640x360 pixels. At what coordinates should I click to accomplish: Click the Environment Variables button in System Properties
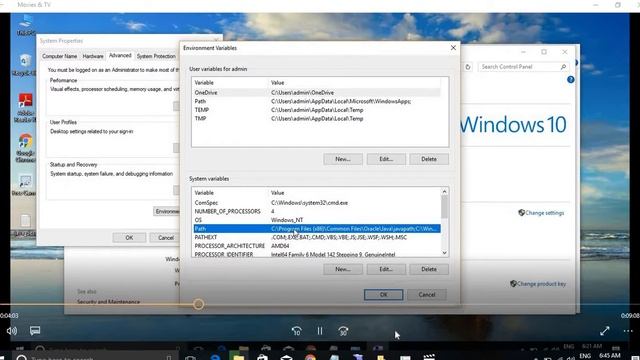point(167,211)
